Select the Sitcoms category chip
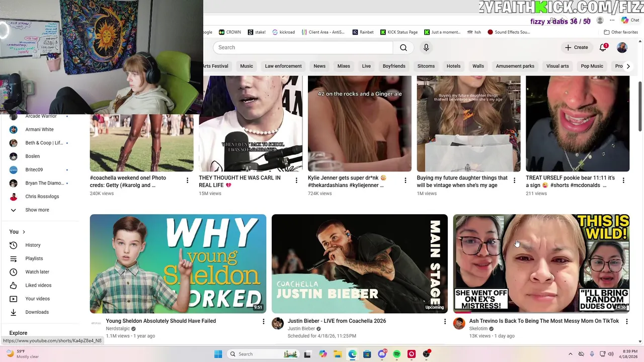This screenshot has height=362, width=644. tap(426, 66)
